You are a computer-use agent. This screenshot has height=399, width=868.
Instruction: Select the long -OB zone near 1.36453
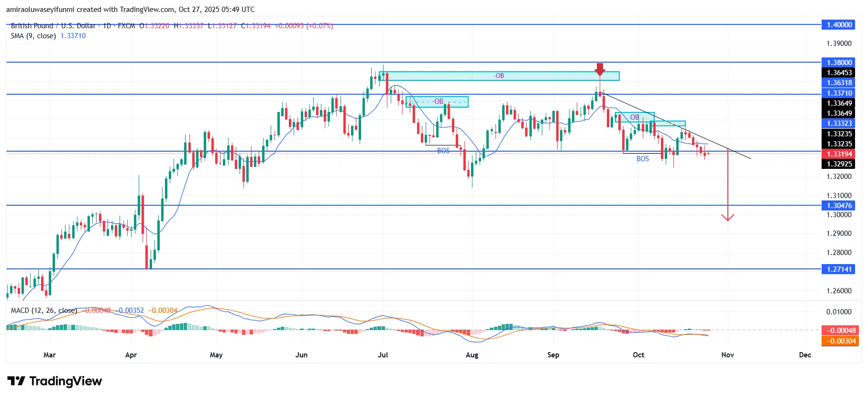pos(499,76)
